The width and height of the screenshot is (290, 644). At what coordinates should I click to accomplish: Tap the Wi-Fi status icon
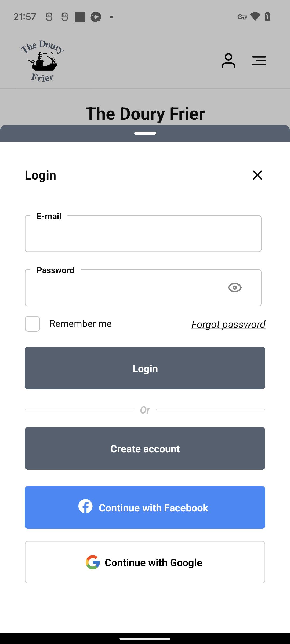pyautogui.click(x=255, y=17)
